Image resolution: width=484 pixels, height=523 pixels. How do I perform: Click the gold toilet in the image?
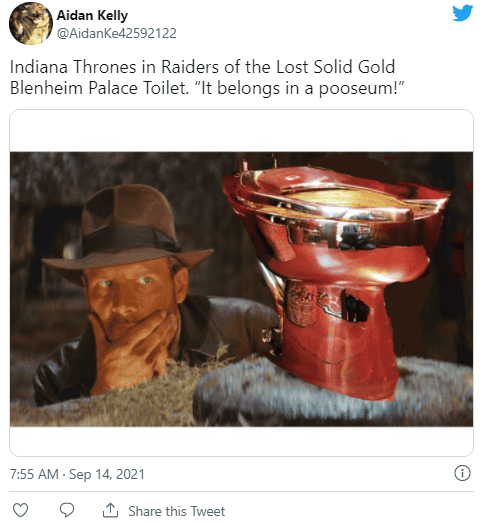click(x=336, y=277)
